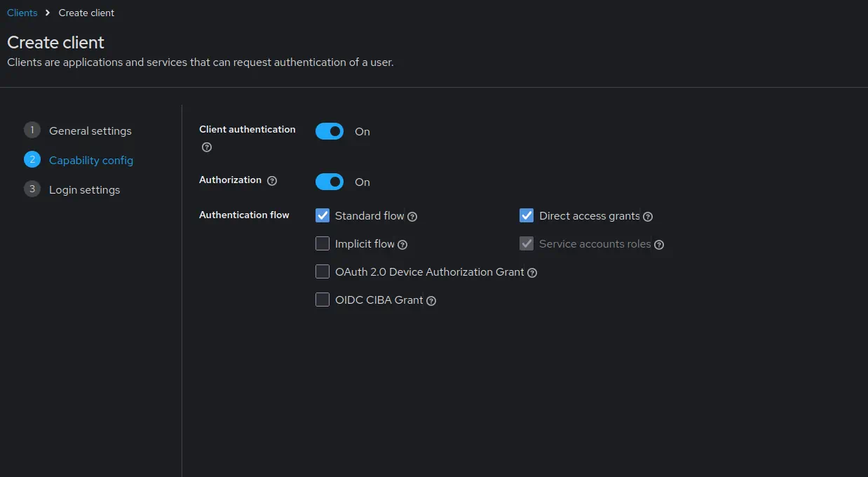The image size is (868, 477).
Task: Open help icon for Client authentication
Action: tap(207, 147)
